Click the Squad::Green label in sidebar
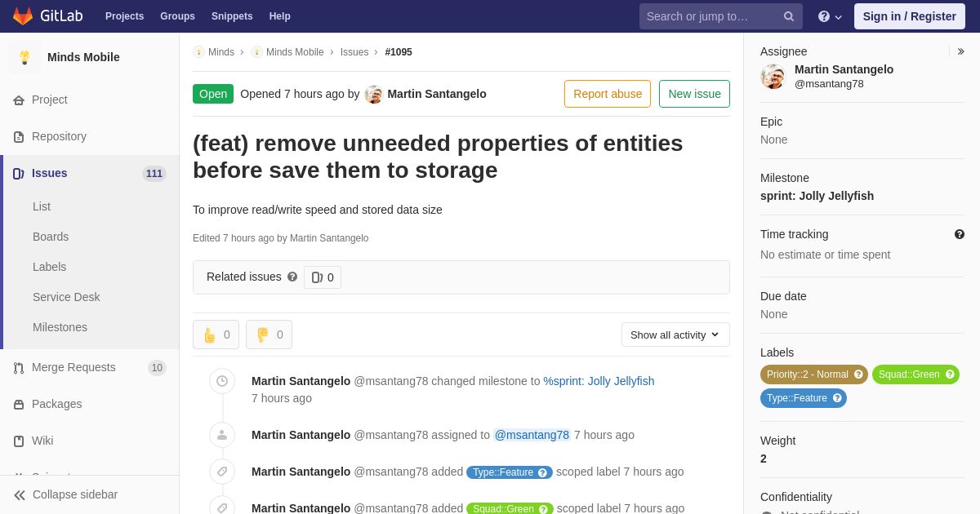 (915, 374)
